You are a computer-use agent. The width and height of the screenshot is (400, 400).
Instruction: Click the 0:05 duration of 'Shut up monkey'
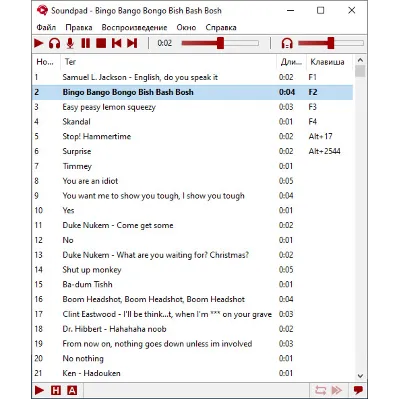286,270
